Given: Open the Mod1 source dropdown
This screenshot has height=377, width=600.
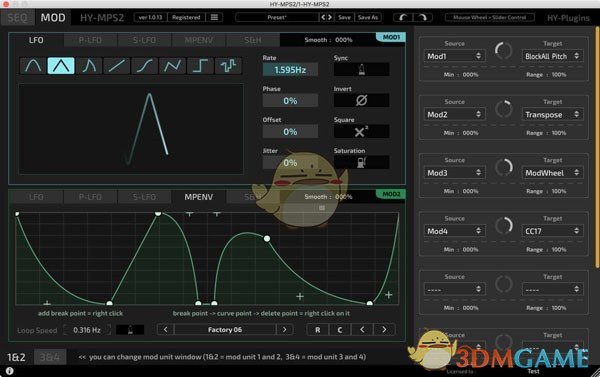Looking at the screenshot, I should click(x=454, y=56).
